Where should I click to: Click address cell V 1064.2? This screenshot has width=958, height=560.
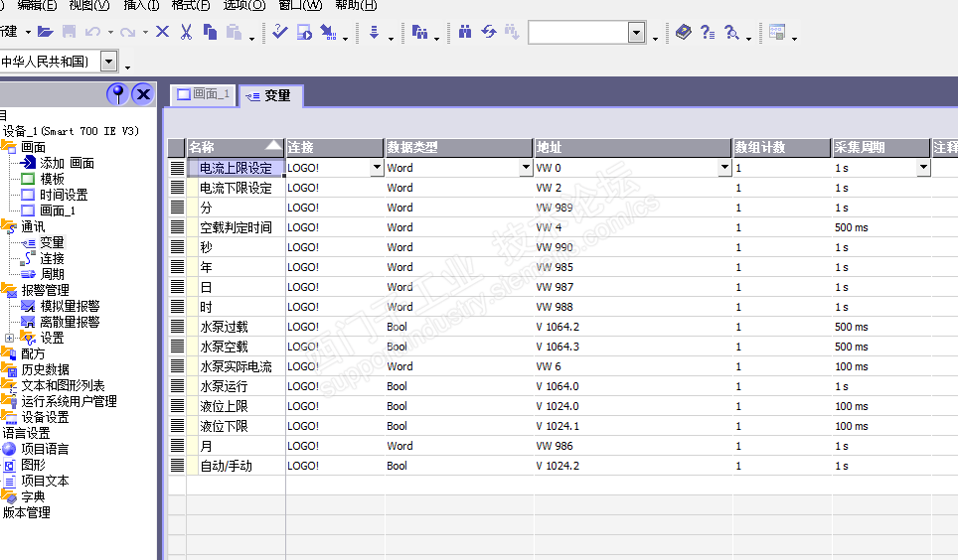(x=633, y=327)
